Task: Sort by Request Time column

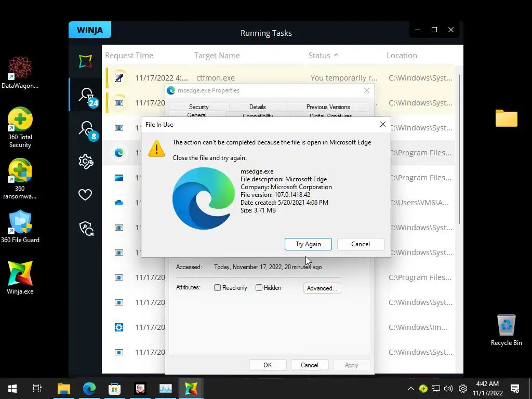Action: pos(129,55)
